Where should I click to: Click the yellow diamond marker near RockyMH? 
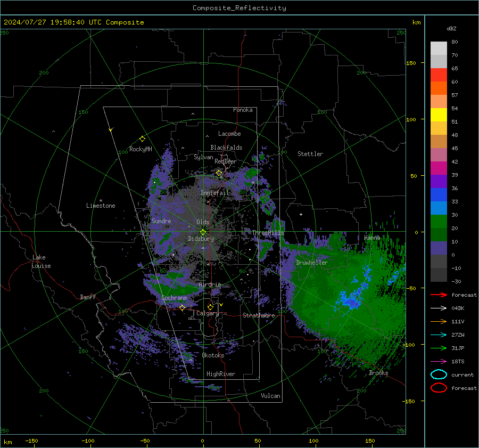(x=142, y=139)
